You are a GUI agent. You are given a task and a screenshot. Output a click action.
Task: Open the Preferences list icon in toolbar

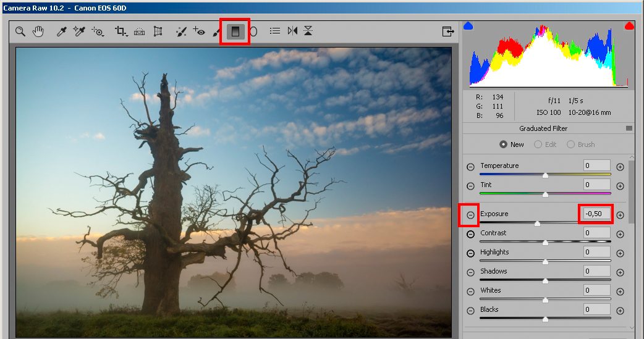point(275,31)
